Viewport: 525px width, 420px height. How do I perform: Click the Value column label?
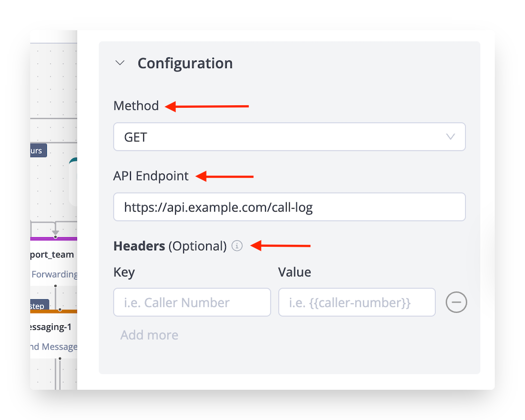pyautogui.click(x=294, y=272)
